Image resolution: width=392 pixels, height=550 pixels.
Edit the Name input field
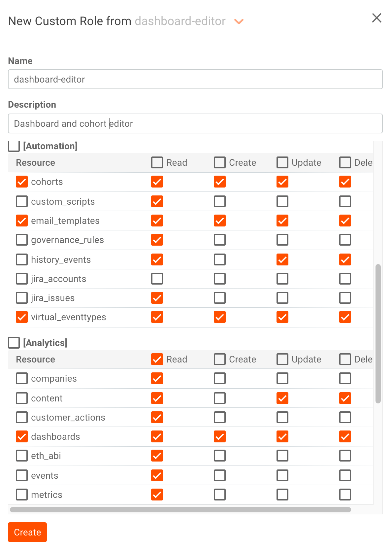pyautogui.click(x=195, y=79)
